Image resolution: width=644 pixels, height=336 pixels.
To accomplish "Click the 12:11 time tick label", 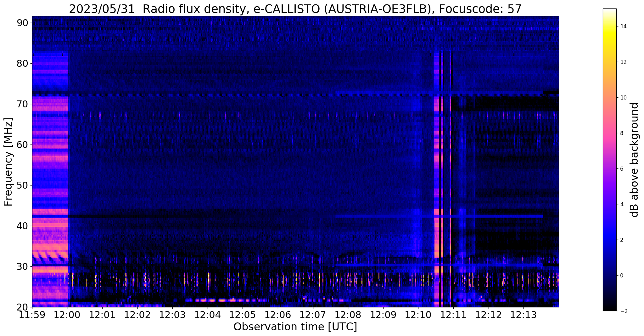I will 453,315.
